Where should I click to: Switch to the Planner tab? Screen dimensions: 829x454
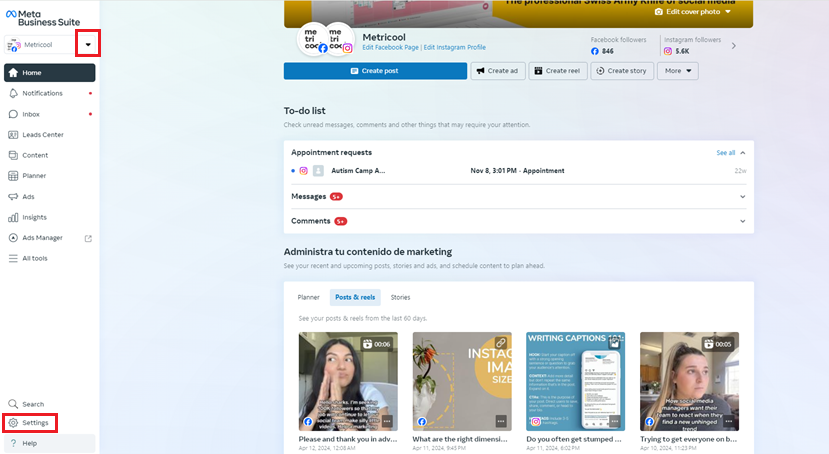pos(309,297)
